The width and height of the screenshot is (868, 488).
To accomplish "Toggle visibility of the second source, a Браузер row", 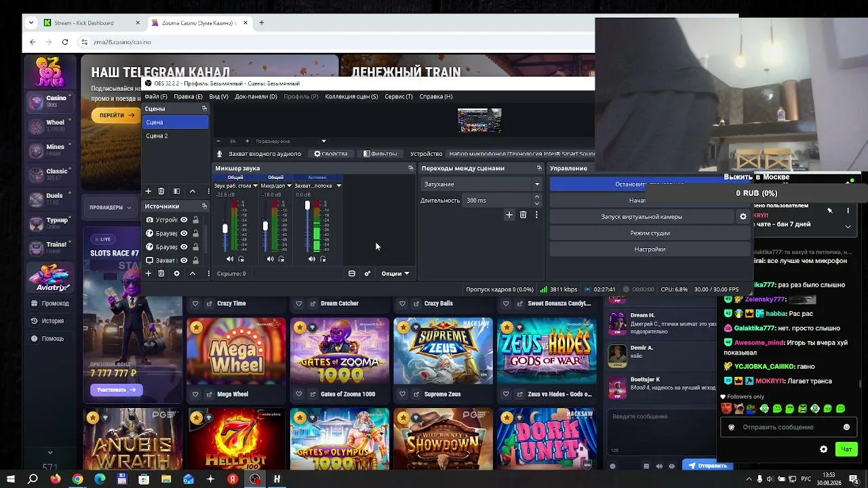I will tap(184, 233).
